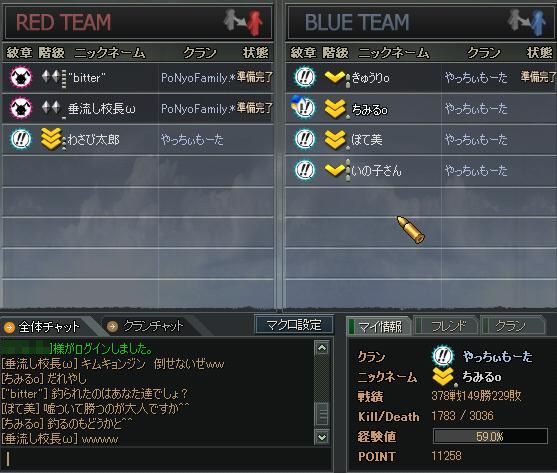
Task: Select player 垂流し校長ω in Red Team list
Action: tap(137, 108)
